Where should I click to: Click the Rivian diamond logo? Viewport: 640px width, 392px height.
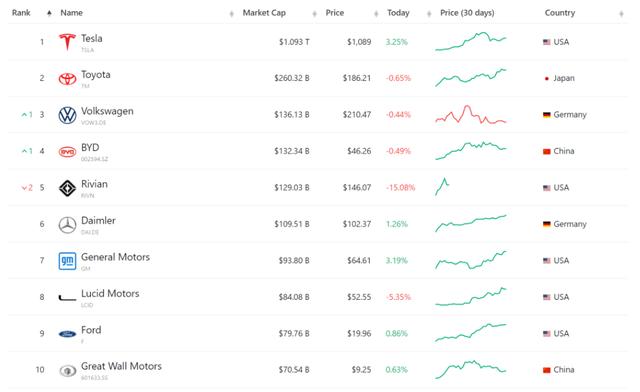coord(67,188)
